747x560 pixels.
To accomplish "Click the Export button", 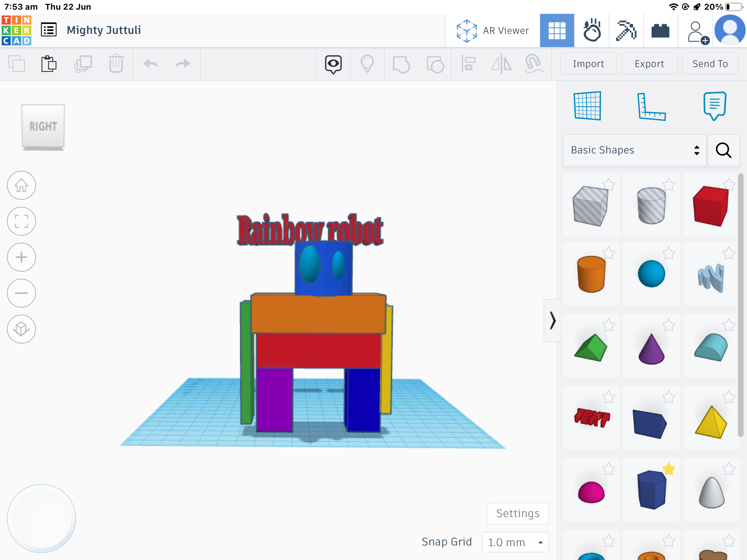I will [x=649, y=64].
